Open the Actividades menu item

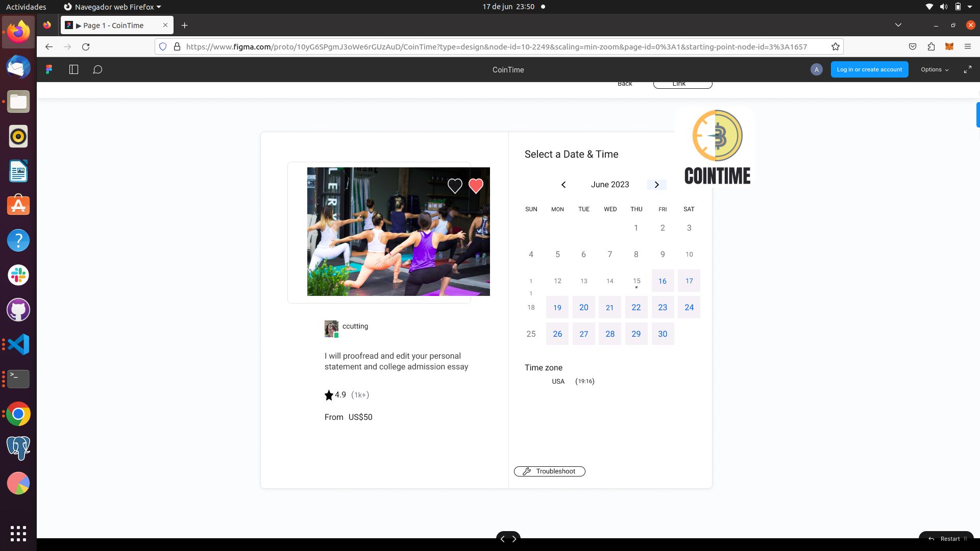pyautogui.click(x=26, y=7)
